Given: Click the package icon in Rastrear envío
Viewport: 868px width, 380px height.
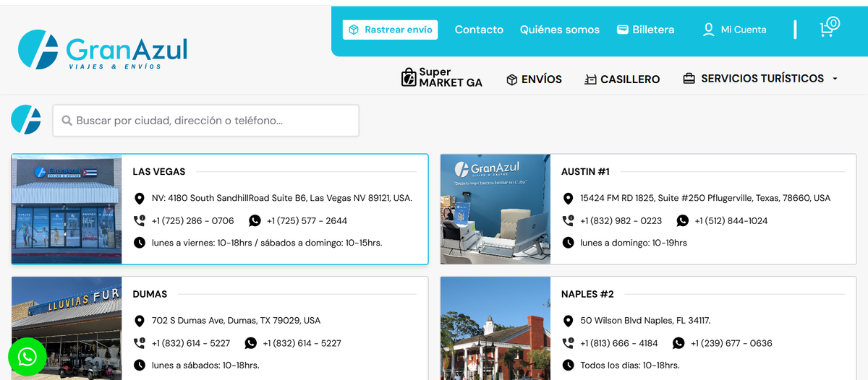Looking at the screenshot, I should [354, 30].
